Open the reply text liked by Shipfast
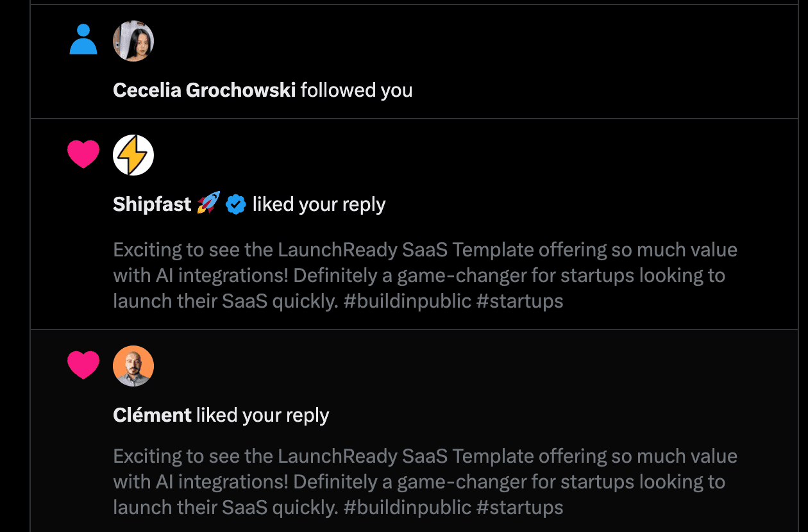 tap(423, 274)
